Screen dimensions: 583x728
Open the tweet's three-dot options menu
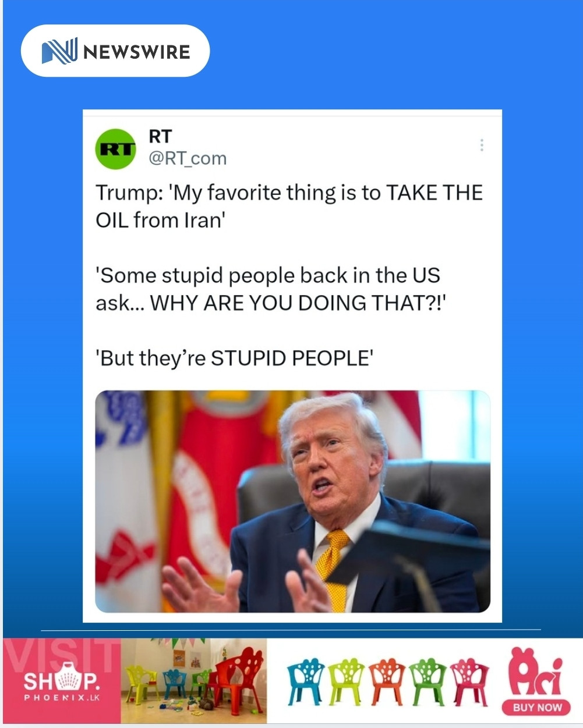(x=482, y=145)
